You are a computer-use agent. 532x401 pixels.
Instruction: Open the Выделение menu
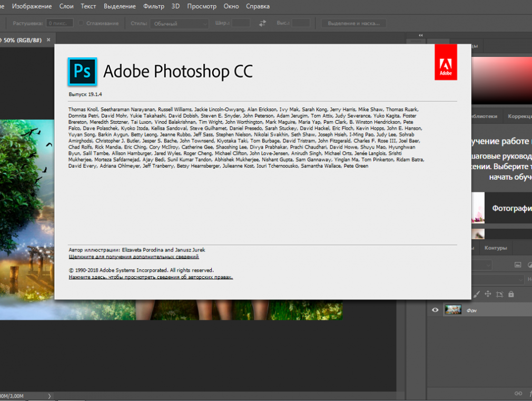120,6
